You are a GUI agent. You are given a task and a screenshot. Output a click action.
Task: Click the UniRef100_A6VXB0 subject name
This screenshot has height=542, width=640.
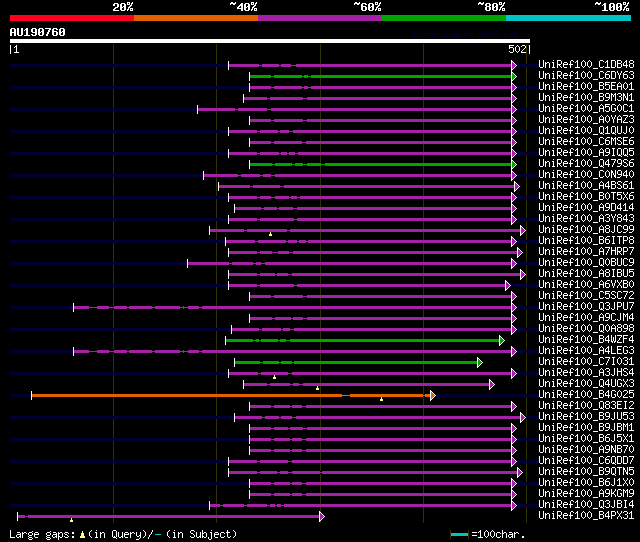(586, 285)
